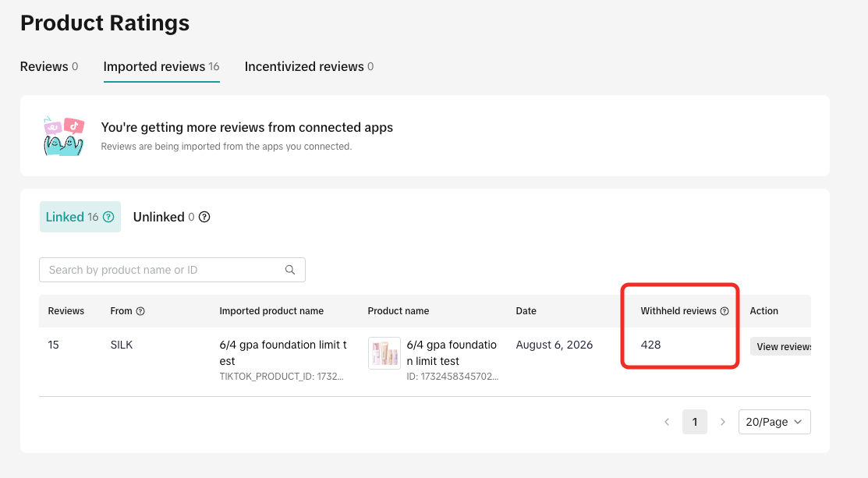The width and height of the screenshot is (868, 478).
Task: Click the linked product name beside the thumbnail
Action: [x=452, y=353]
